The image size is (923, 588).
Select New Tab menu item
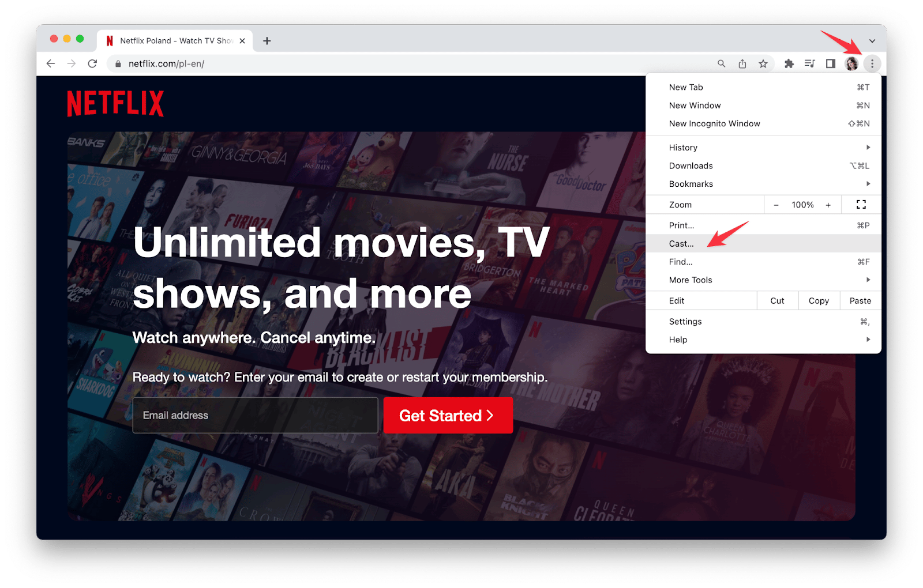click(x=763, y=87)
